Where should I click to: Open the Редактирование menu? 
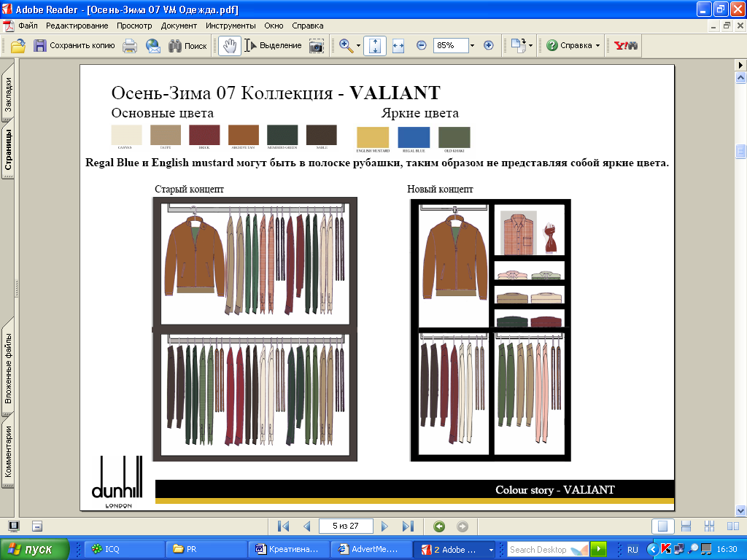77,26
